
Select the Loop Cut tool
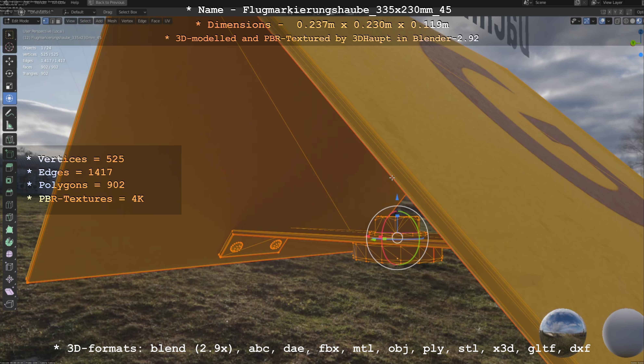pos(9,205)
